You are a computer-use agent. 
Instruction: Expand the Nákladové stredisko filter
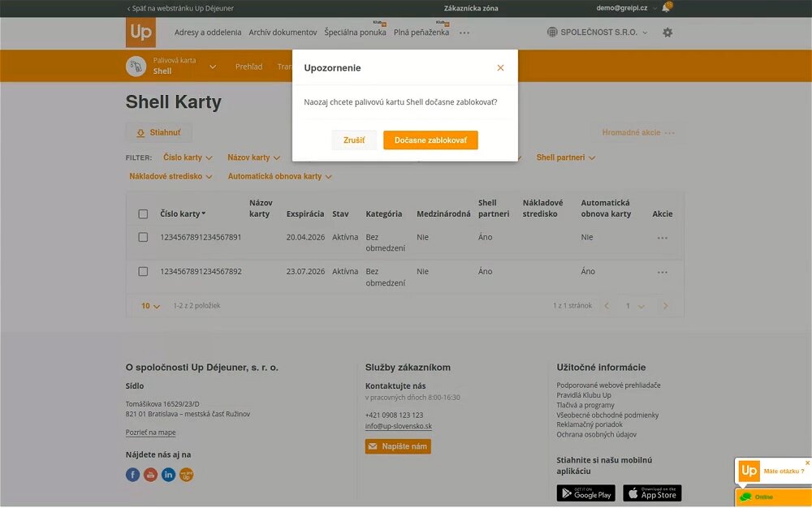[171, 176]
